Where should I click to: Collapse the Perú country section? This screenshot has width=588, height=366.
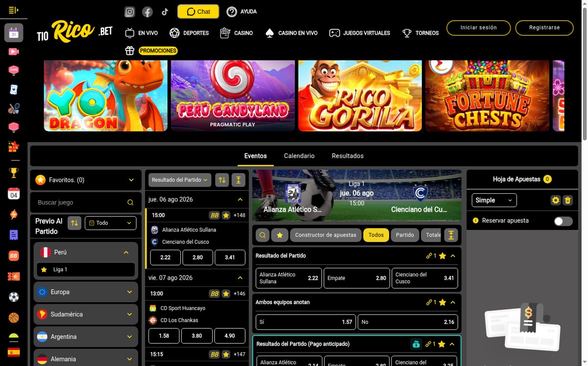(126, 252)
